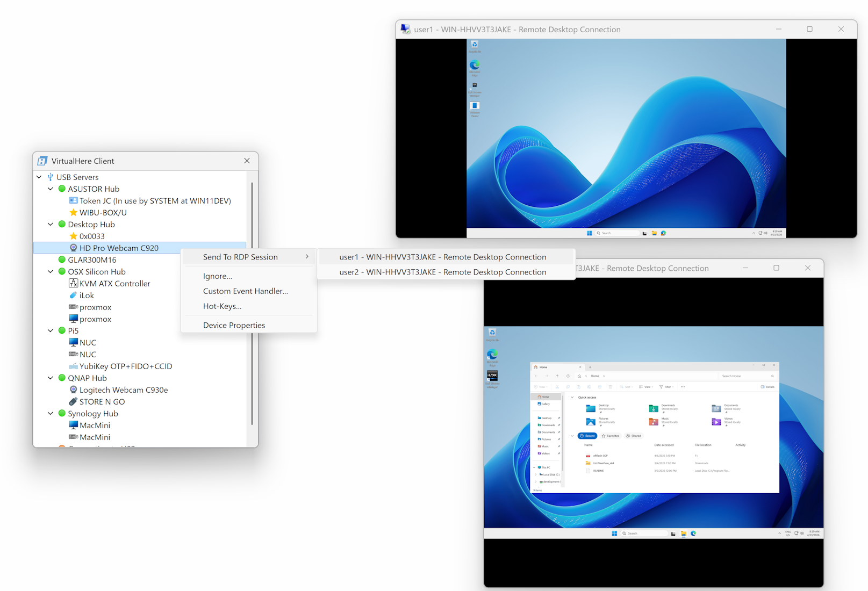868x591 pixels.
Task: Click the Start button in user1 session taskbar
Action: (589, 233)
